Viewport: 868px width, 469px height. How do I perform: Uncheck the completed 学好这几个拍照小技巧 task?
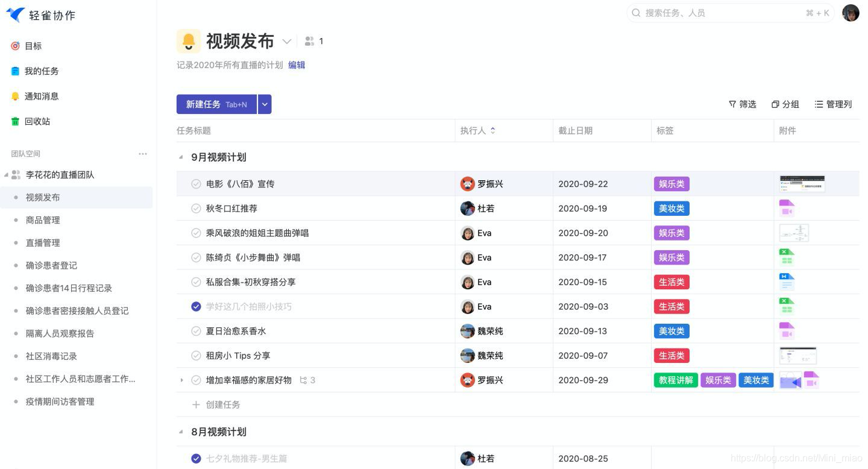pos(196,306)
